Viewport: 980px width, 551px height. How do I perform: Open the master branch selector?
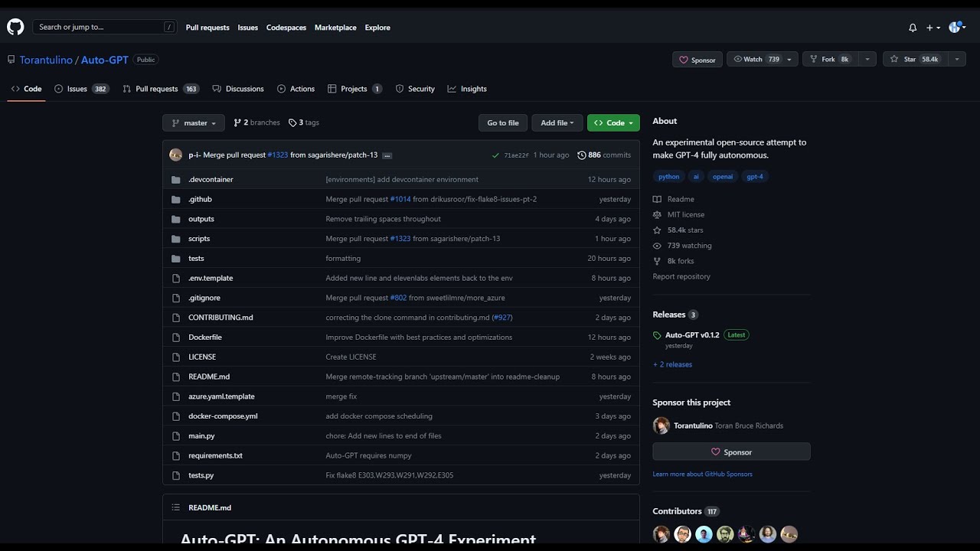click(194, 122)
